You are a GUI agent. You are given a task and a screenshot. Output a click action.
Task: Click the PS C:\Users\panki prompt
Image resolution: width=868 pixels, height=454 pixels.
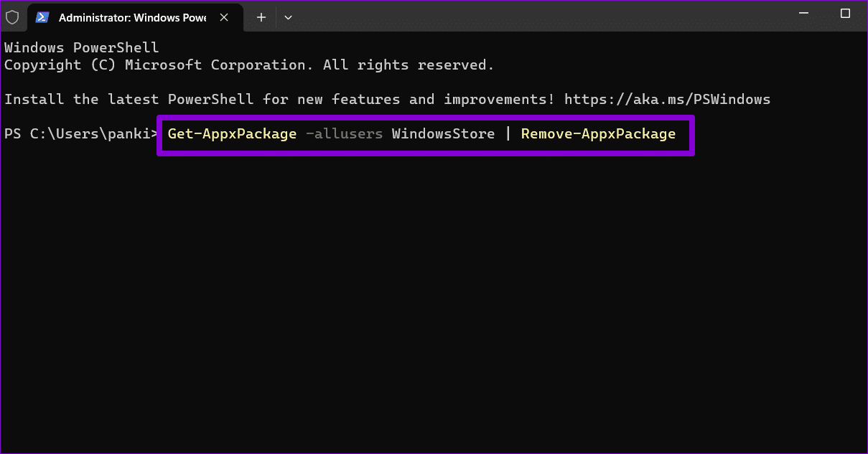(80, 133)
